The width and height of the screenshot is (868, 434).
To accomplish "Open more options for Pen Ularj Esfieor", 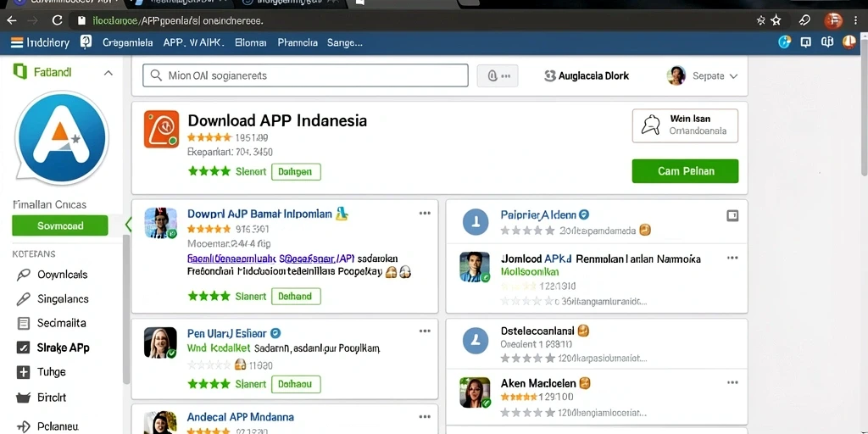I will click(x=425, y=331).
